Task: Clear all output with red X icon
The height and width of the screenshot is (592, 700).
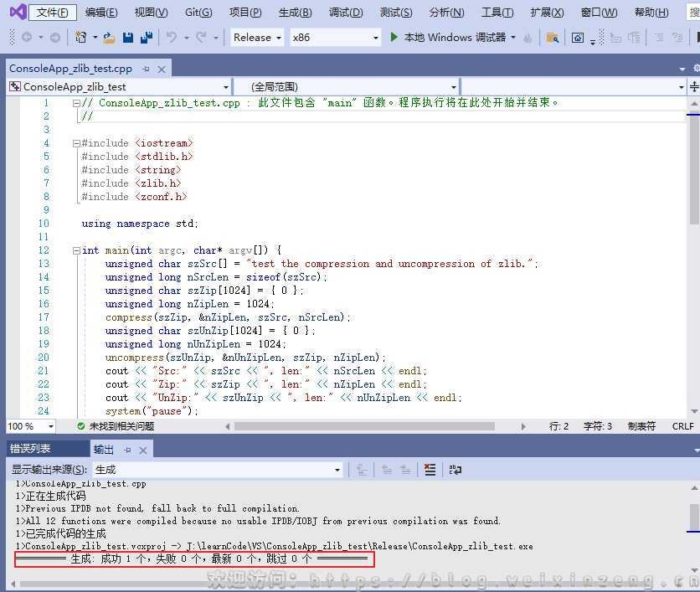Action: (x=430, y=470)
